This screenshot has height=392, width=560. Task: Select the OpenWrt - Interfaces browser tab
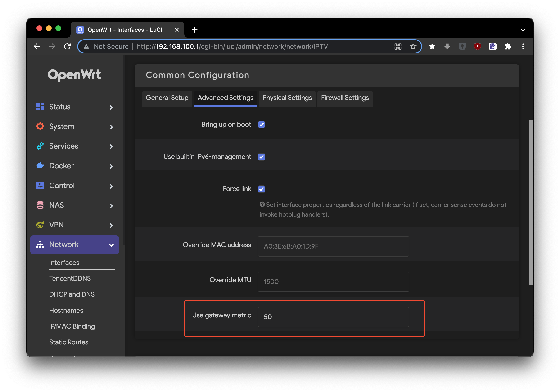pyautogui.click(x=127, y=30)
